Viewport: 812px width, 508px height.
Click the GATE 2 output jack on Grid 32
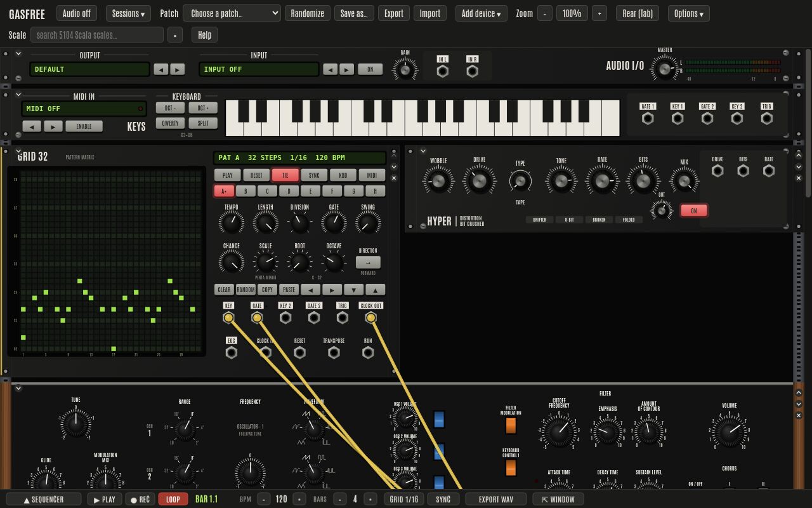coord(314,317)
